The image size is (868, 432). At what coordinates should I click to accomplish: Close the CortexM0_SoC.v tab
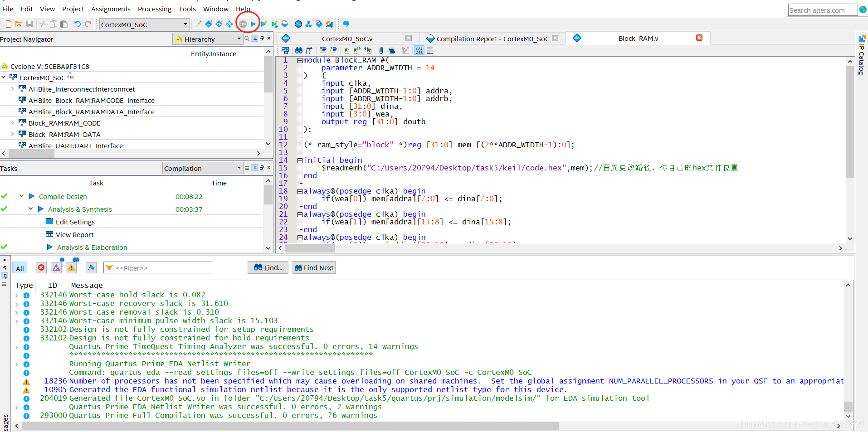409,38
